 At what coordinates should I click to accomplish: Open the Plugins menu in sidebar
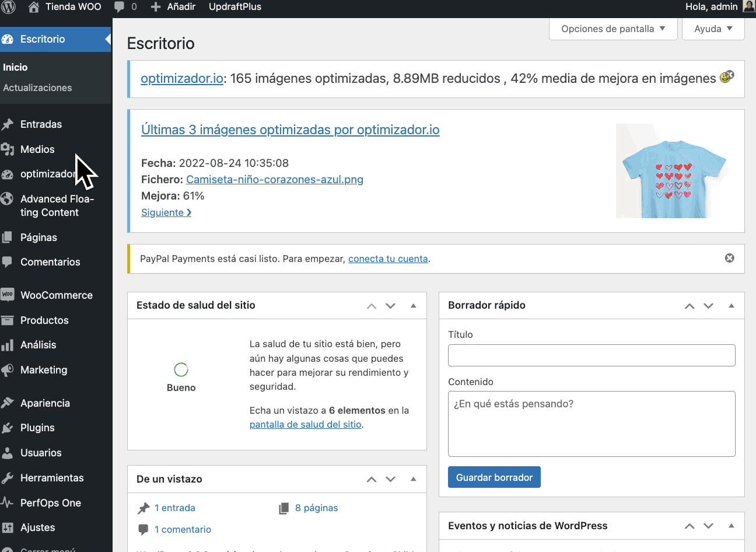37,428
